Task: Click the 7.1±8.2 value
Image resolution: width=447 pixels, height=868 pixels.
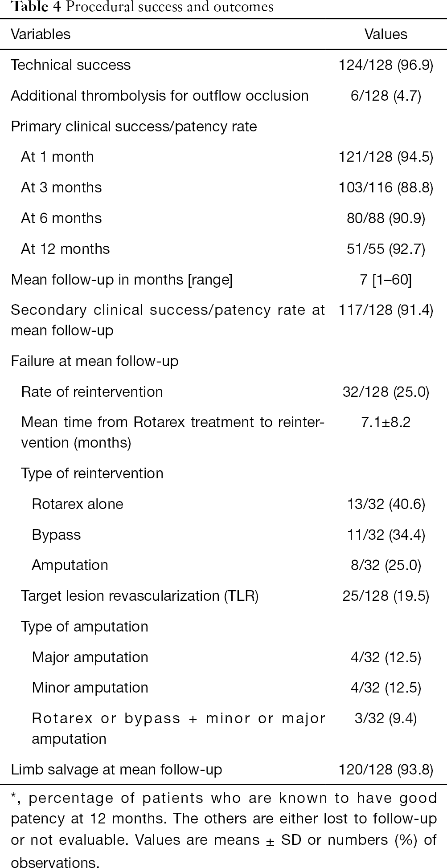Action: [386, 422]
